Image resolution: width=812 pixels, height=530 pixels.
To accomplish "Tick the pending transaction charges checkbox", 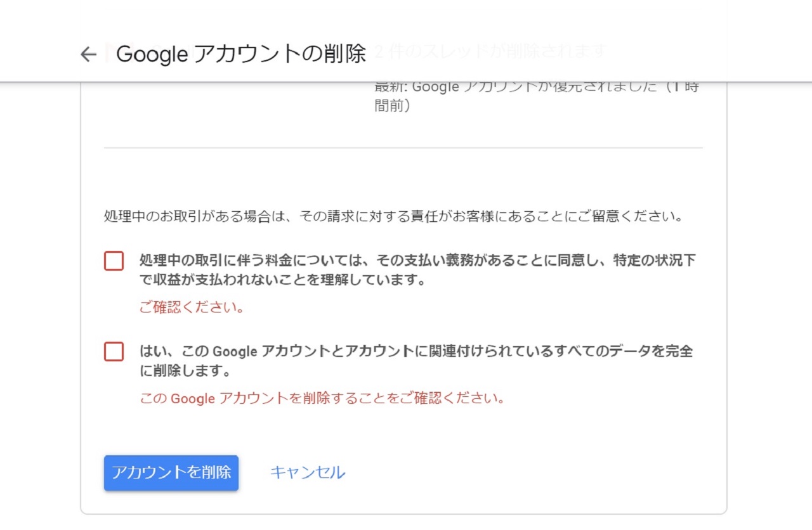I will tap(114, 261).
